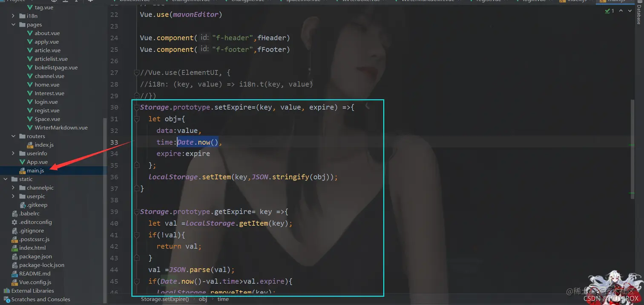This screenshot has height=305, width=644.
Task: Click the "f-header" string on line 24
Action: (233, 38)
